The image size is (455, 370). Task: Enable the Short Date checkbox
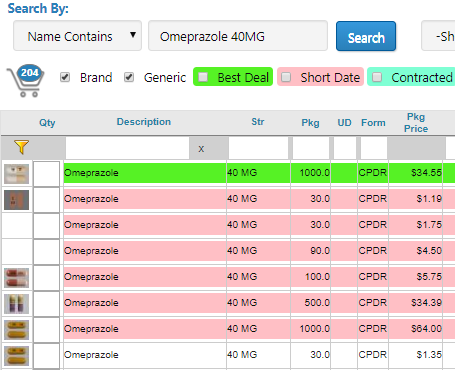point(286,77)
